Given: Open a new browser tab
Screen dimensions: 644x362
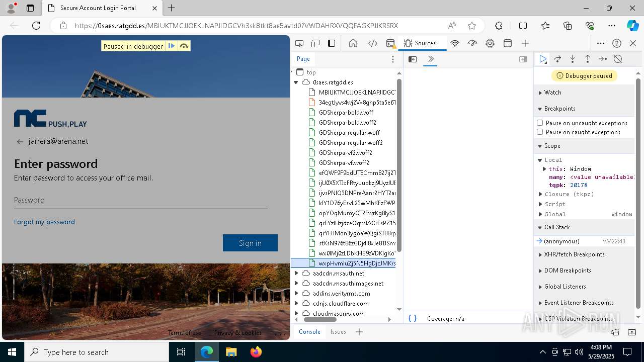Looking at the screenshot, I should [x=172, y=8].
